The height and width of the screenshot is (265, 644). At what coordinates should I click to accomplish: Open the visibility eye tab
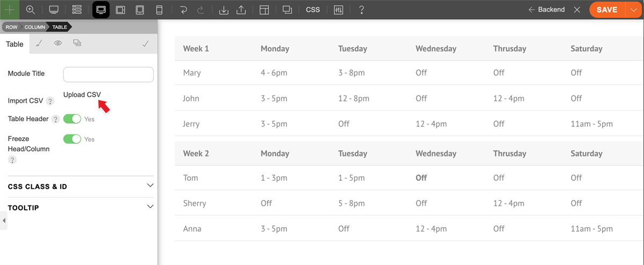(58, 43)
